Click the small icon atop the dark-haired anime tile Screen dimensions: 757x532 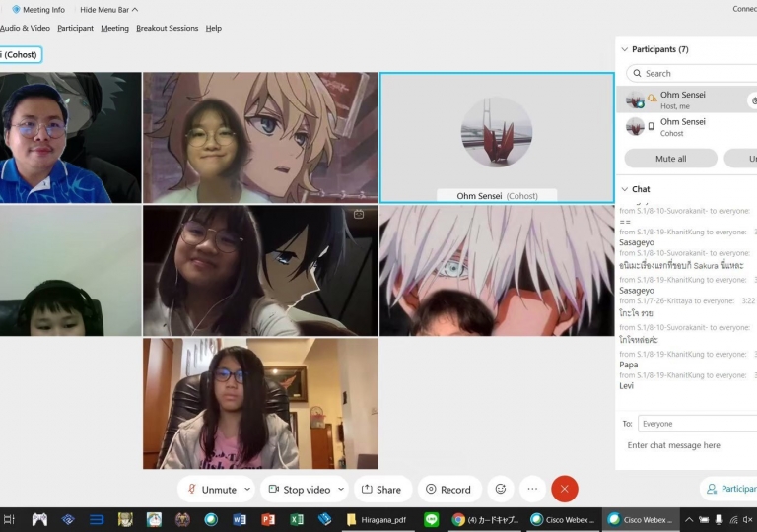pyautogui.click(x=359, y=215)
